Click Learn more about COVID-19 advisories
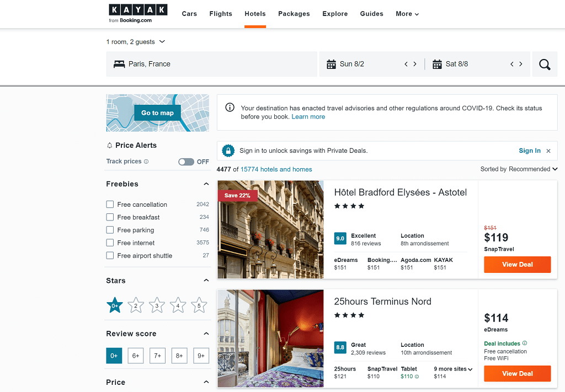 coord(308,117)
